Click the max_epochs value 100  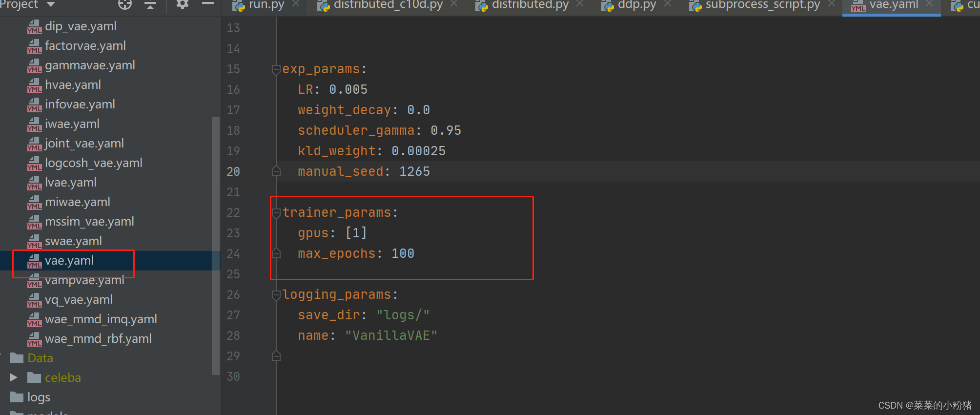tap(403, 253)
